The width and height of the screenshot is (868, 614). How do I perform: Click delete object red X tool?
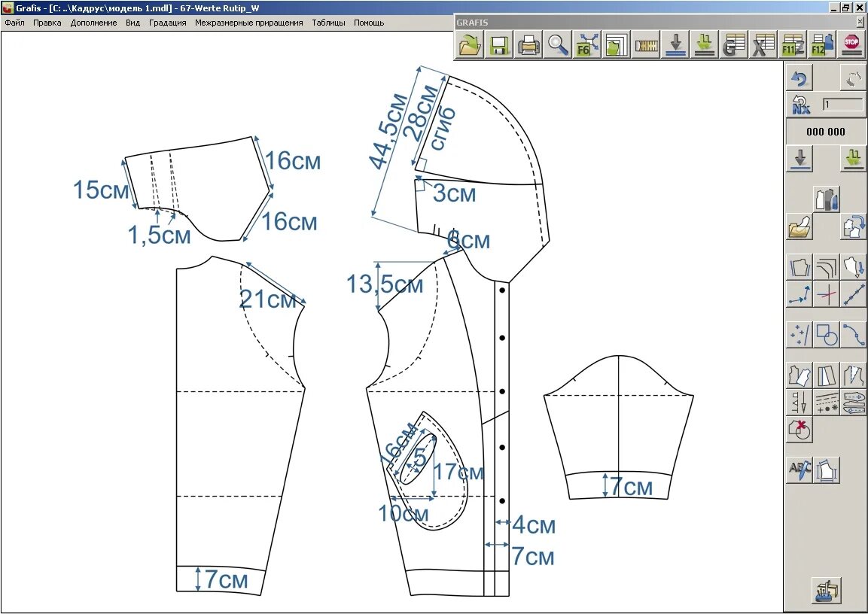(x=799, y=430)
